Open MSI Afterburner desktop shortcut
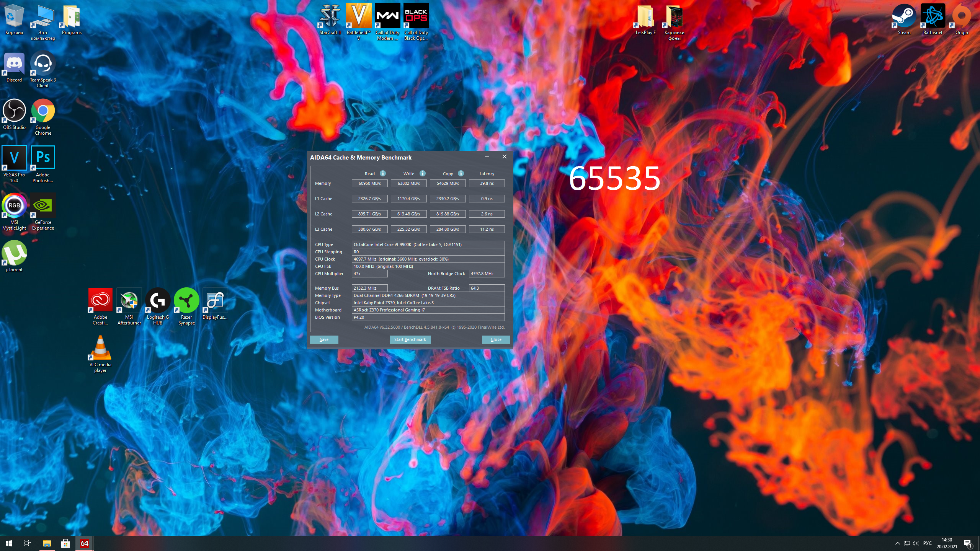 pyautogui.click(x=129, y=301)
